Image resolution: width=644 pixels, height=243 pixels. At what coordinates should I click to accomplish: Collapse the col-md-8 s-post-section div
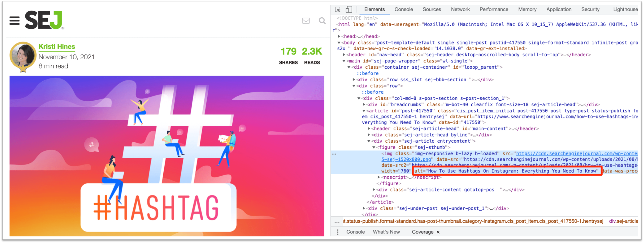[x=359, y=98]
